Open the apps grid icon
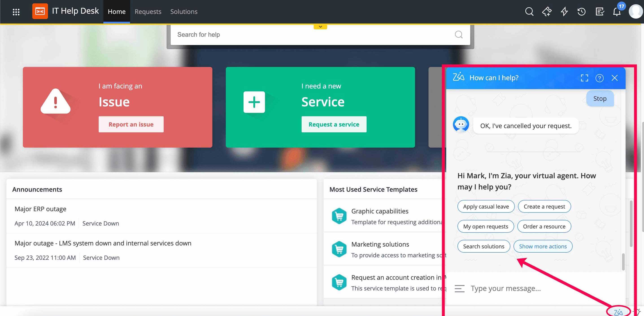This screenshot has height=316, width=644. (x=16, y=11)
